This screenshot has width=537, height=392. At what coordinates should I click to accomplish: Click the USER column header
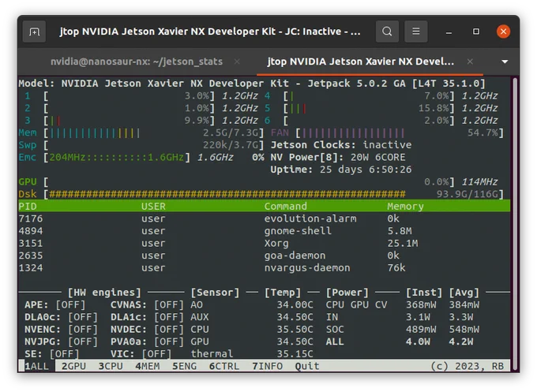coord(153,207)
